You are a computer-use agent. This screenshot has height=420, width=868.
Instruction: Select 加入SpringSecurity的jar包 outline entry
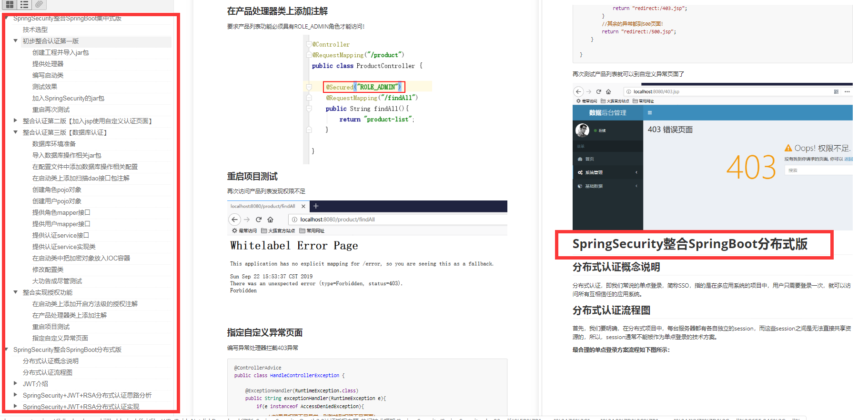click(68, 98)
